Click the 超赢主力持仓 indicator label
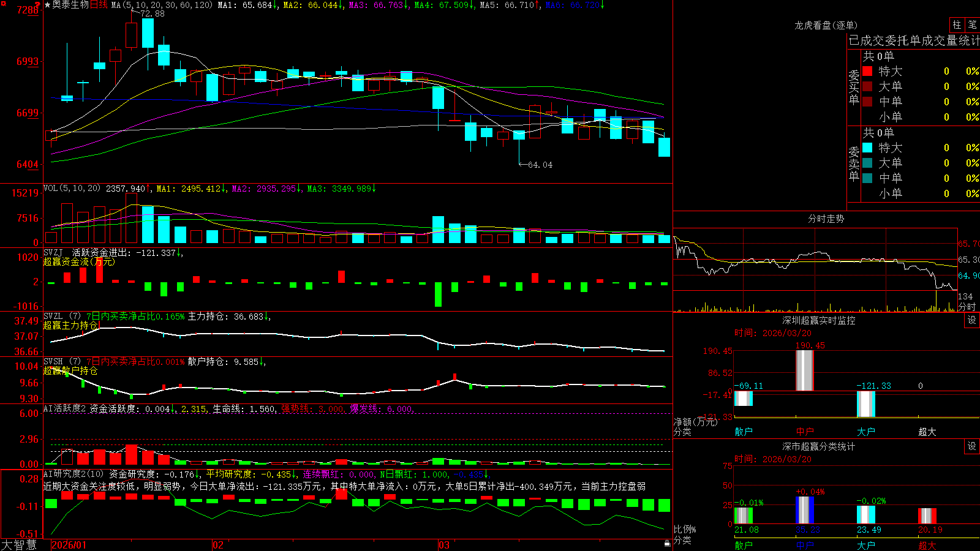 pos(70,325)
